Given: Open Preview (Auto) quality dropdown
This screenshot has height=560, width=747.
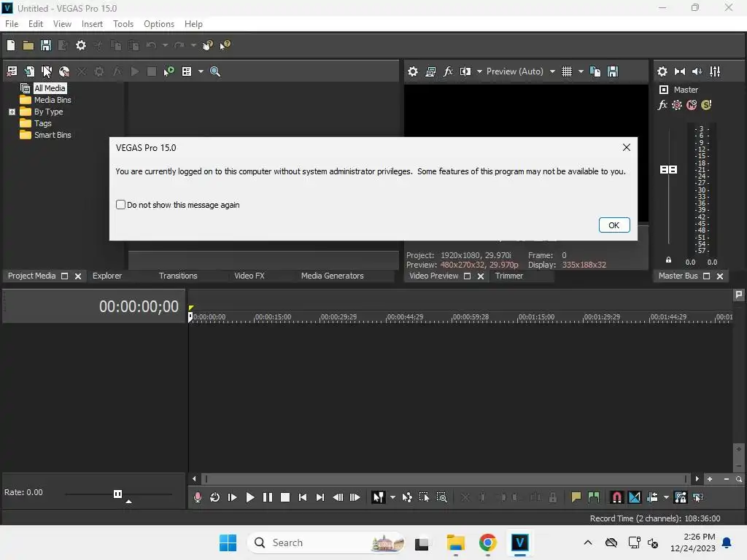Looking at the screenshot, I should click(552, 71).
